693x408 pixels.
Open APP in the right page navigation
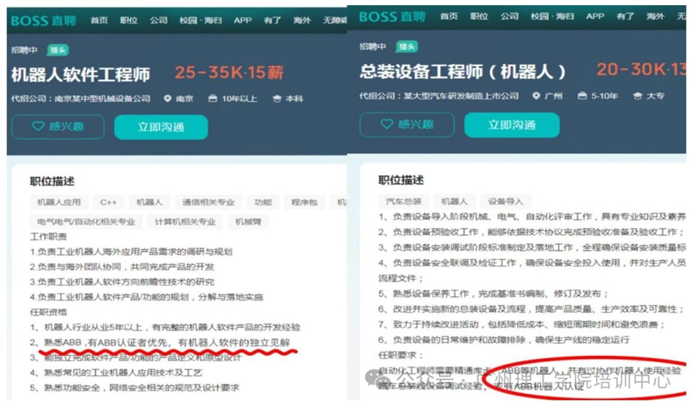pos(595,17)
